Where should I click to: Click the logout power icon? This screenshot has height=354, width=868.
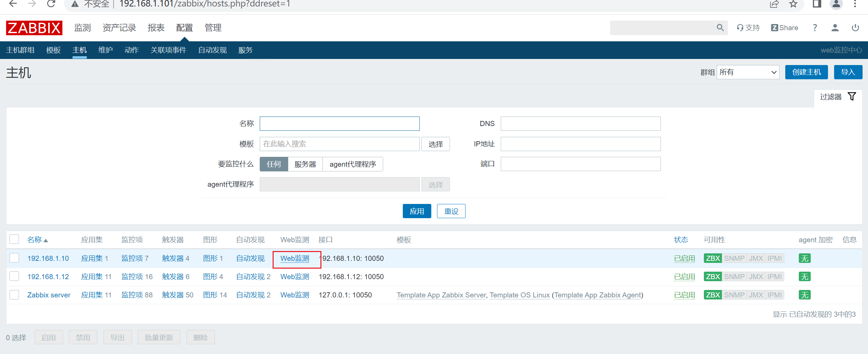855,28
